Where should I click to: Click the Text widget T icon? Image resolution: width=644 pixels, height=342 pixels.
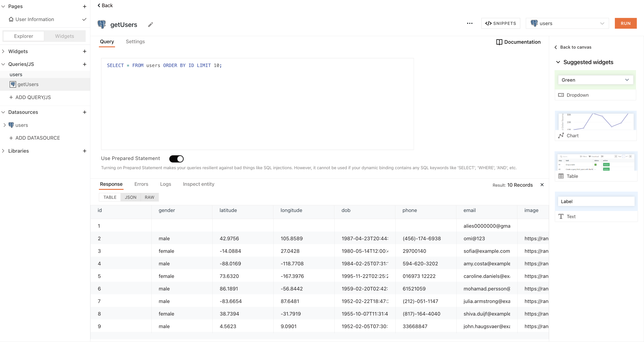561,216
